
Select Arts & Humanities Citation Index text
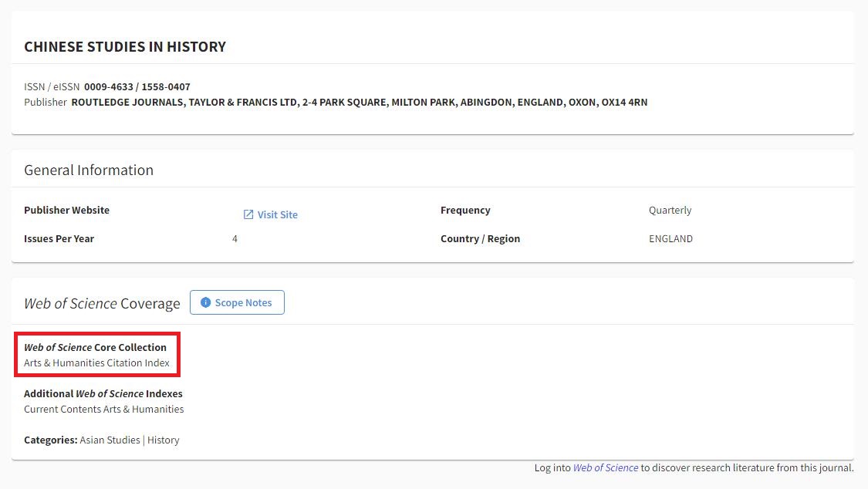click(96, 363)
